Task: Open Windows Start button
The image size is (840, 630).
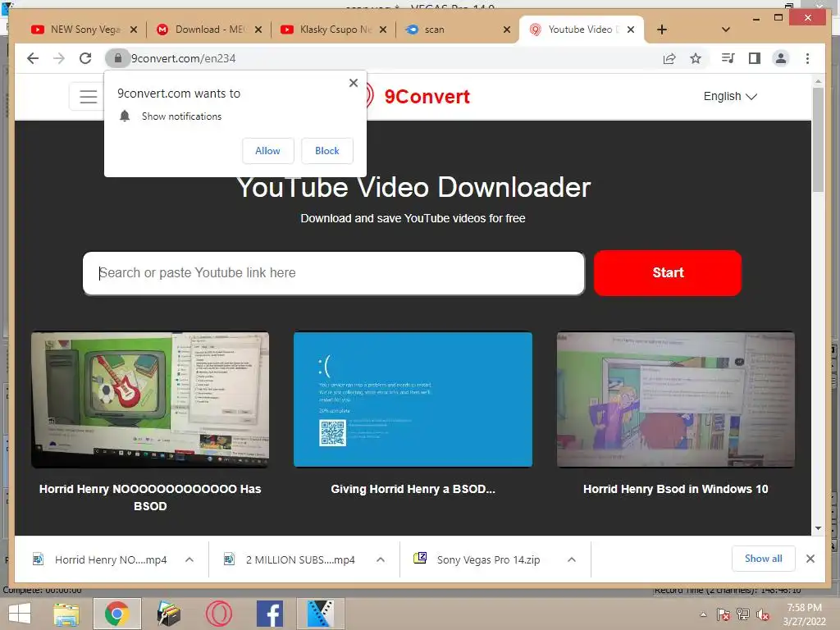Action: 20,614
